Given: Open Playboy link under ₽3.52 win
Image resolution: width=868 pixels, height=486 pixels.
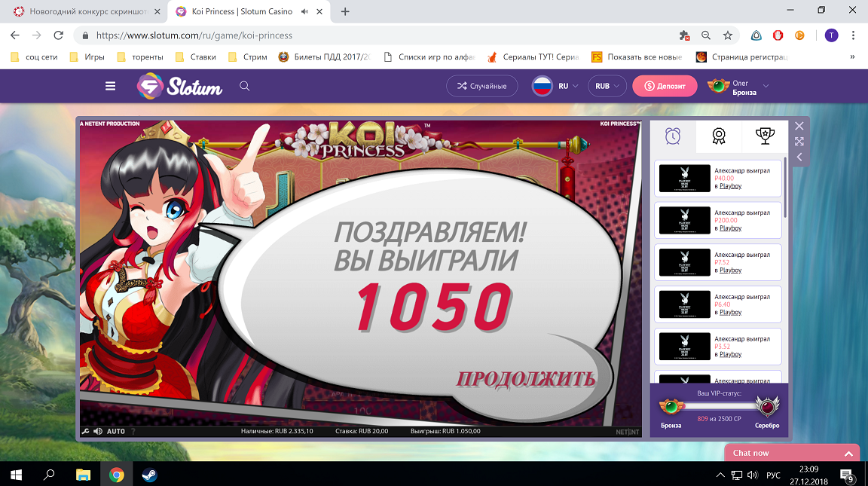Looking at the screenshot, I should point(730,354).
